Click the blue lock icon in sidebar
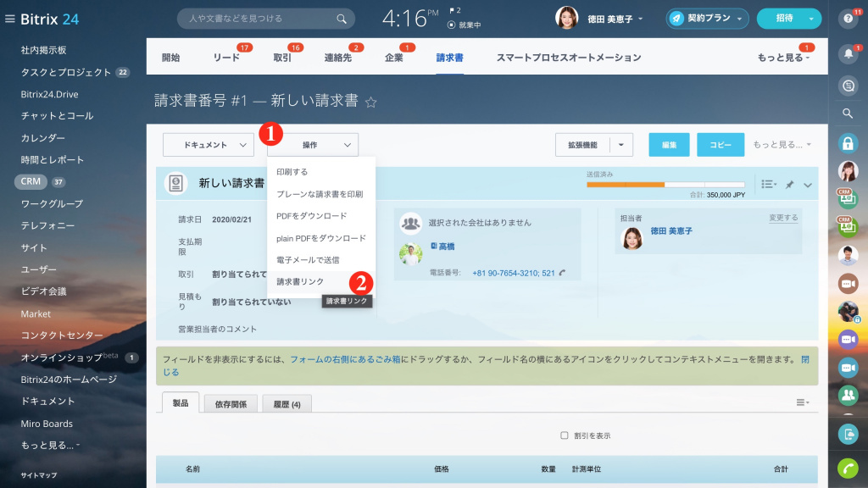Image resolution: width=868 pixels, height=488 pixels. tap(848, 142)
